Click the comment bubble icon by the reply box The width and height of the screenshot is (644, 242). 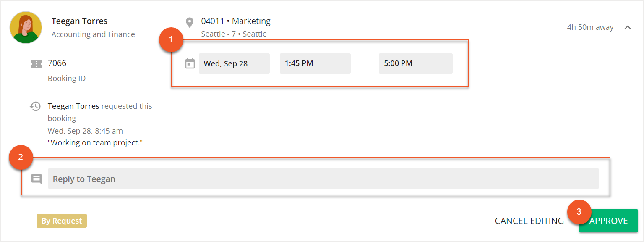click(x=37, y=179)
